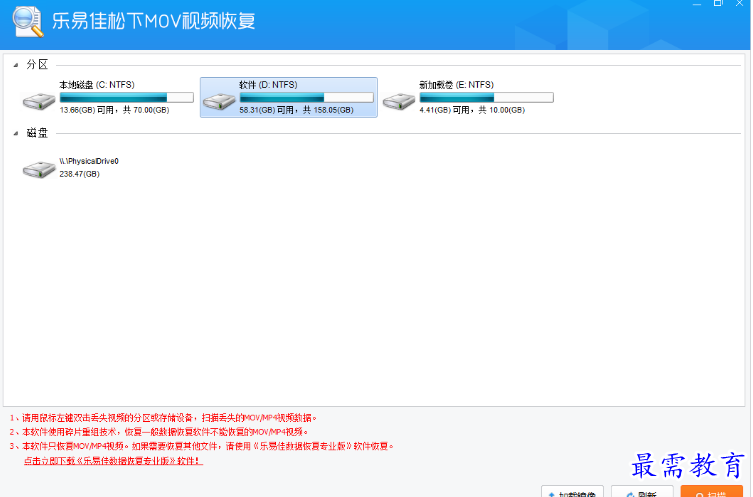Click the 磁盘 section heading

(37, 133)
